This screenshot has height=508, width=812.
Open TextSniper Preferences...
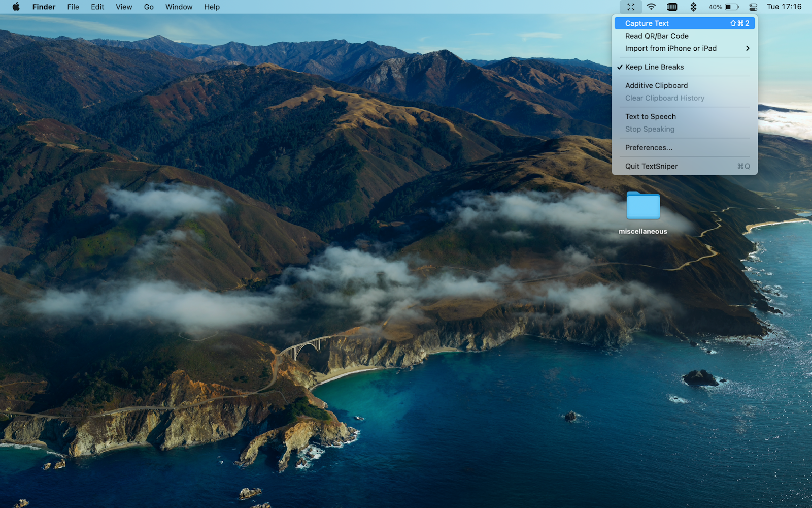point(685,148)
